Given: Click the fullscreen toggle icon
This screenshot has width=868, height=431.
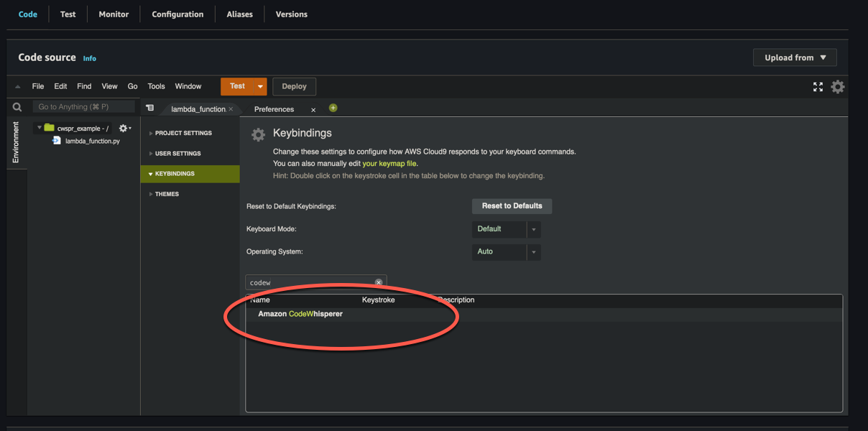Looking at the screenshot, I should tap(818, 86).
